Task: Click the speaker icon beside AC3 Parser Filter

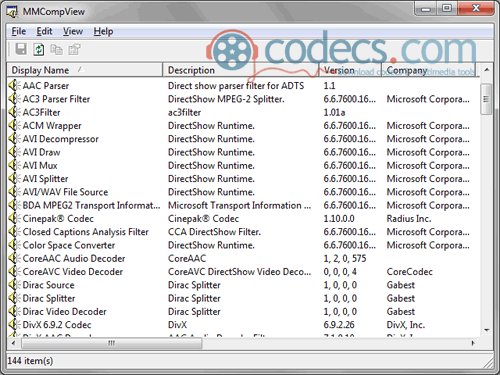Action: click(x=14, y=99)
